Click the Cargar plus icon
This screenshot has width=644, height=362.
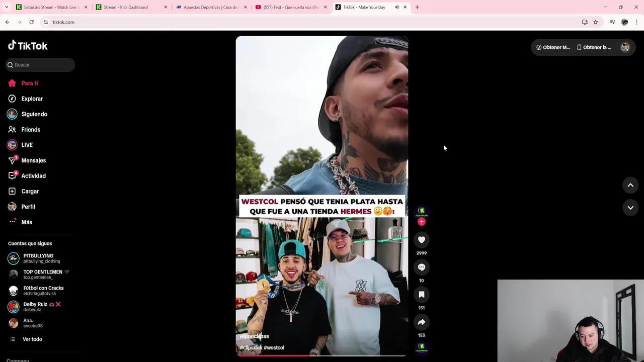(x=12, y=192)
